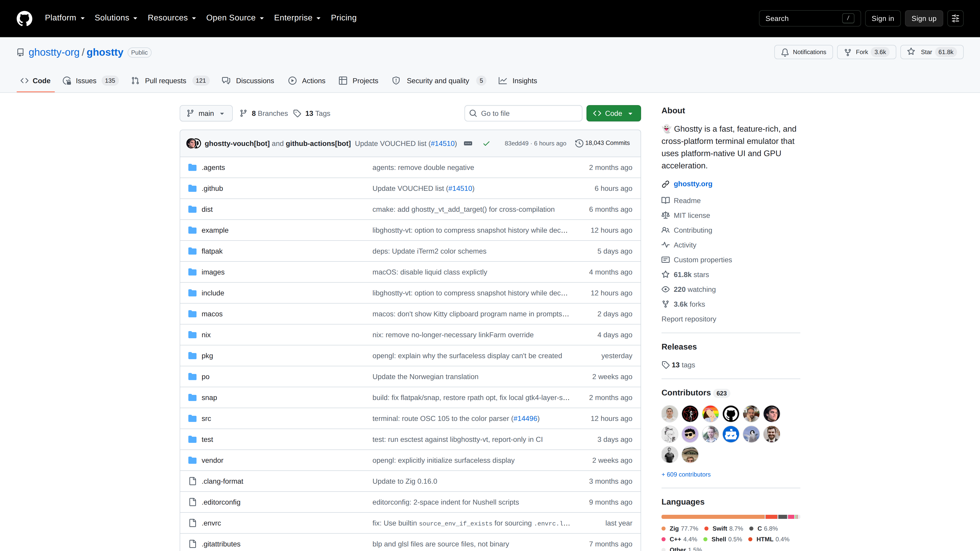
Task: Open Contributing guidelines link
Action: [x=687, y=230]
